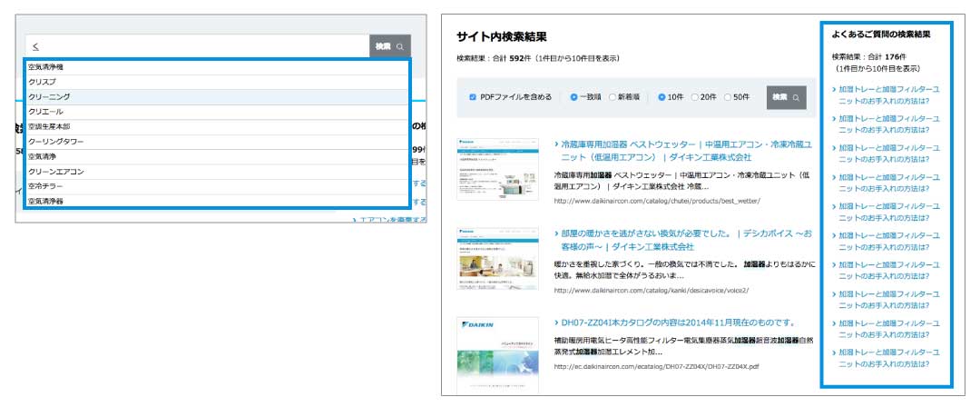Choose the 空調生産本部 suggestion

(217, 127)
